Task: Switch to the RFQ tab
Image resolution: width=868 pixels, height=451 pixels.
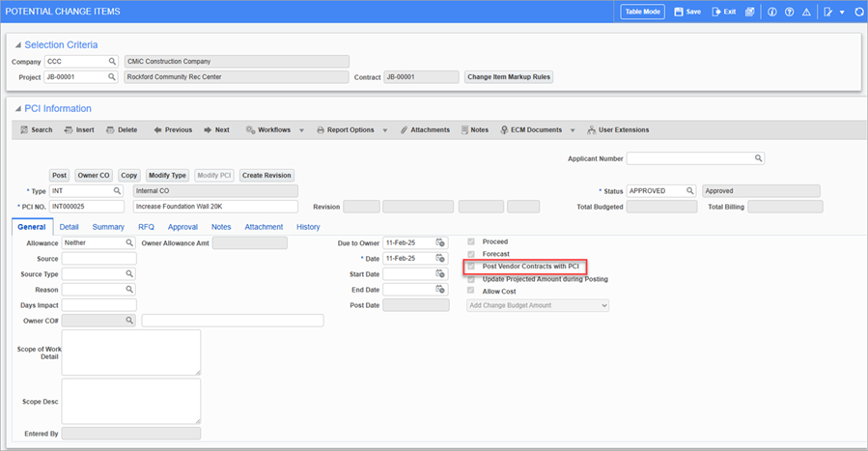Action: [x=146, y=227]
